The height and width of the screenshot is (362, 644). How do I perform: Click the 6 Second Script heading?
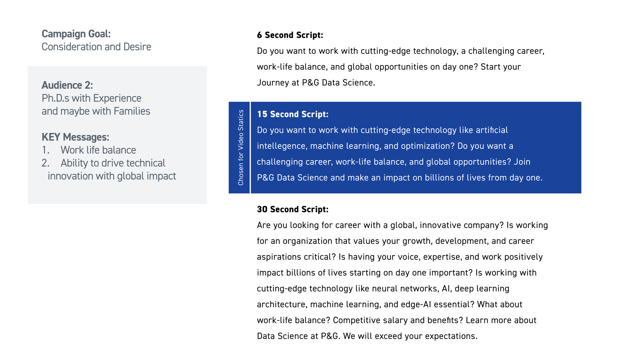coord(290,35)
